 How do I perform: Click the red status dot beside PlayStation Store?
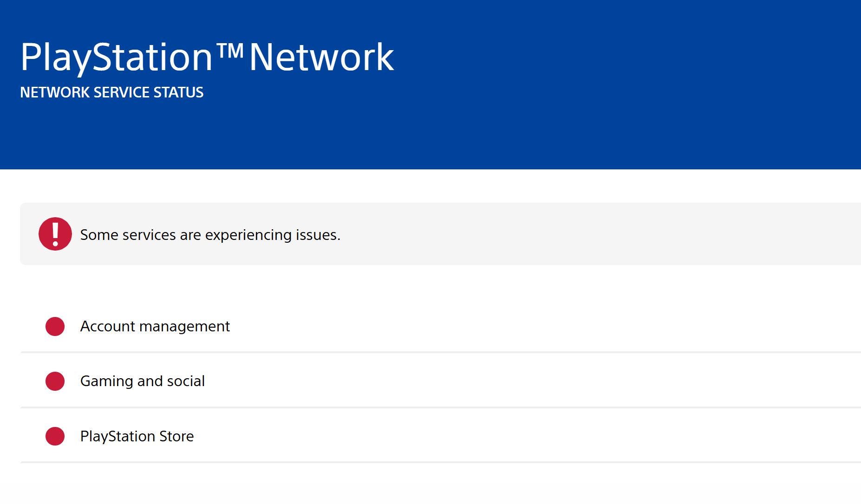pos(55,436)
